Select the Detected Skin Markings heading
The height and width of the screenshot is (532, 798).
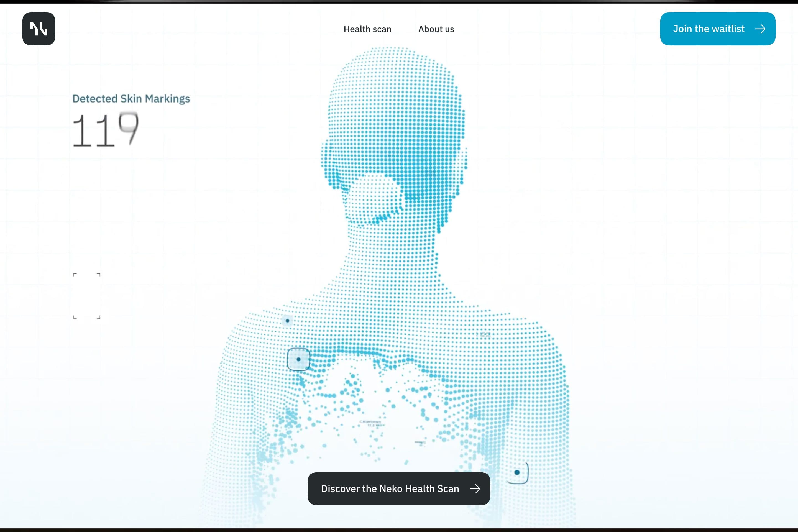pyautogui.click(x=131, y=99)
